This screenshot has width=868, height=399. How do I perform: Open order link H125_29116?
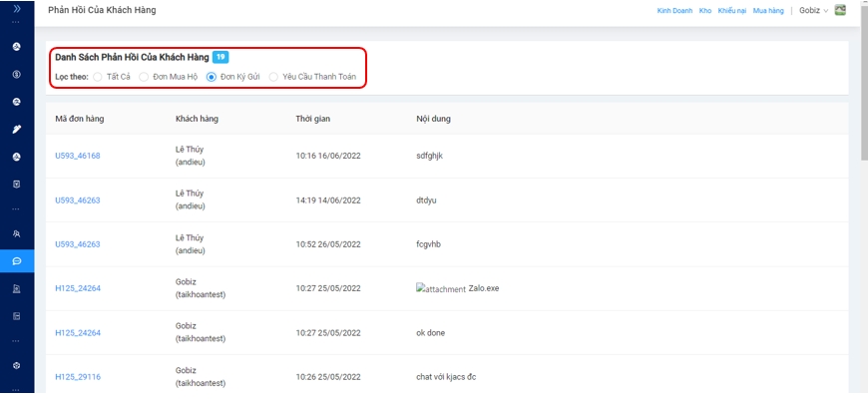(x=77, y=376)
